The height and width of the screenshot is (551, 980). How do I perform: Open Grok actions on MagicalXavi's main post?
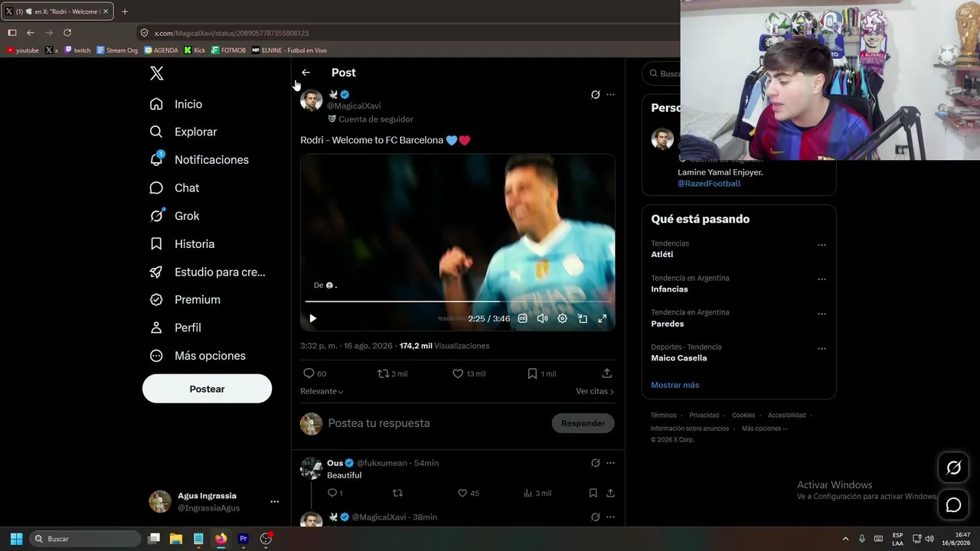click(x=595, y=95)
